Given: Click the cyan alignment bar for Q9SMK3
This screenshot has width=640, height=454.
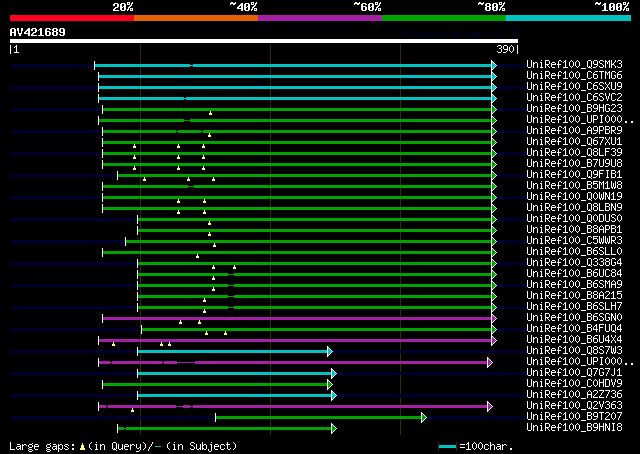Looking at the screenshot, I should click(x=293, y=65).
